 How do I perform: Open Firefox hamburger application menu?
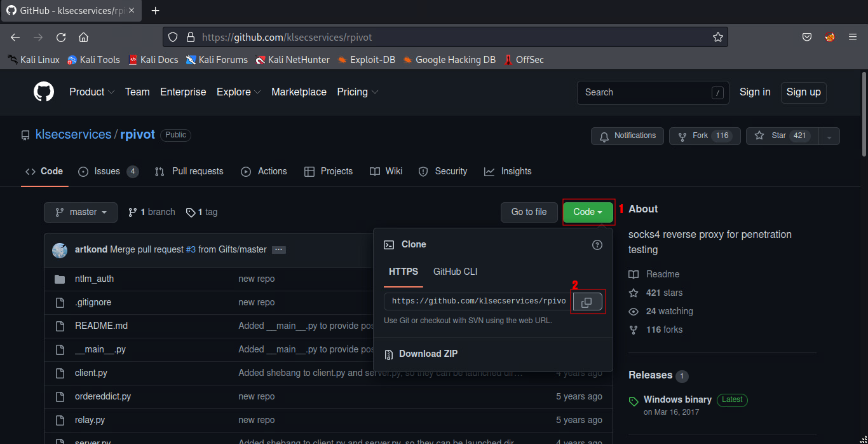tap(853, 37)
